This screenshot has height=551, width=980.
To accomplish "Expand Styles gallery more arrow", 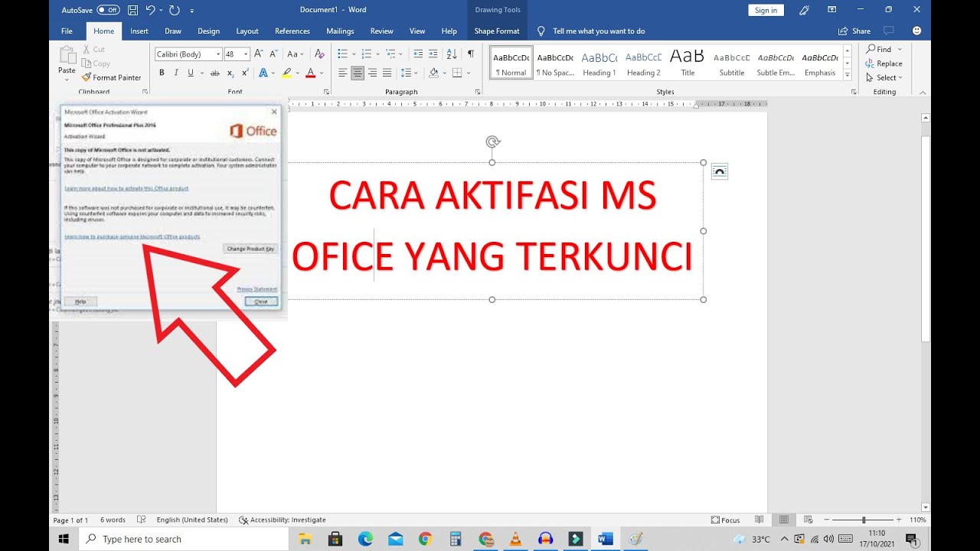I will coord(847,76).
